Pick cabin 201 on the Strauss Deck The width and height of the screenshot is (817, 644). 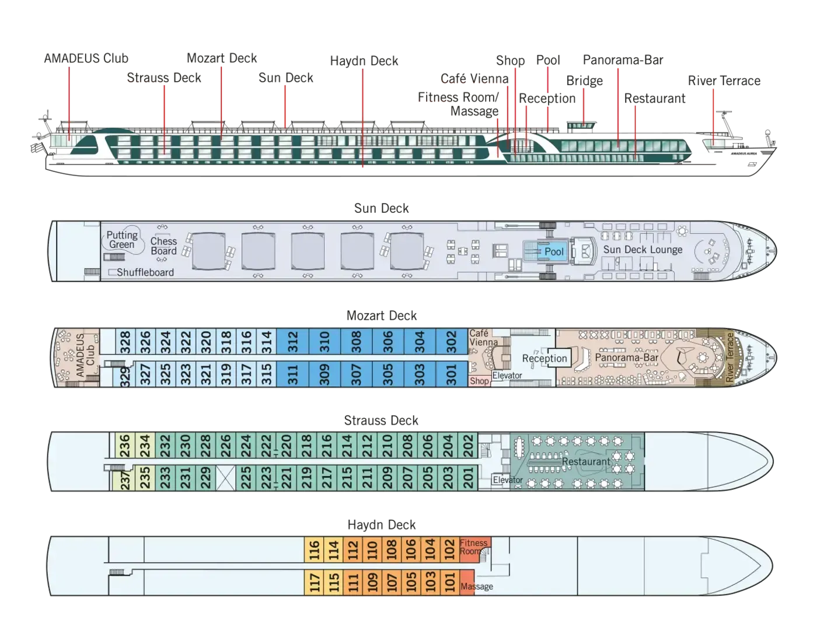click(468, 478)
